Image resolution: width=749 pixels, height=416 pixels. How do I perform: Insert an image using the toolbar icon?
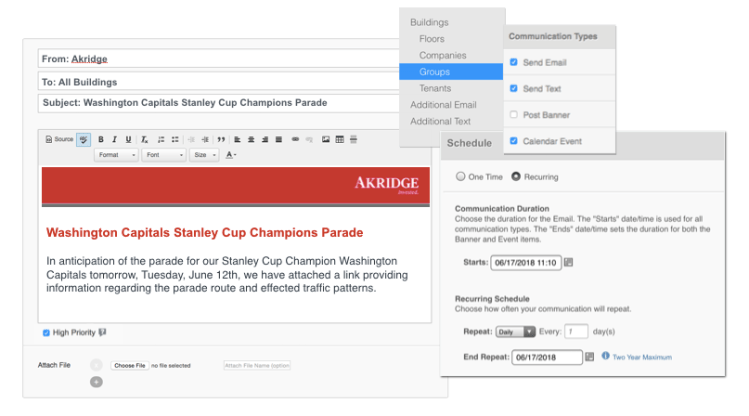[326, 139]
